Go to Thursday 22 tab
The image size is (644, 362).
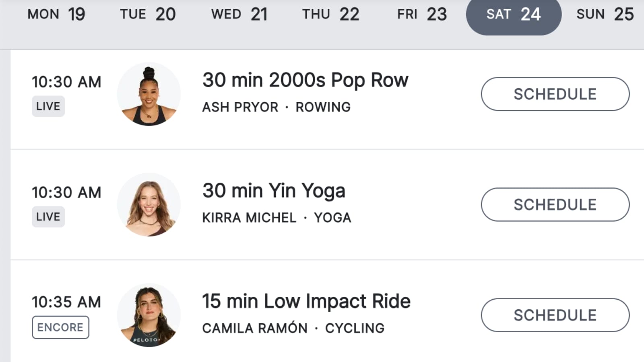coord(330,14)
